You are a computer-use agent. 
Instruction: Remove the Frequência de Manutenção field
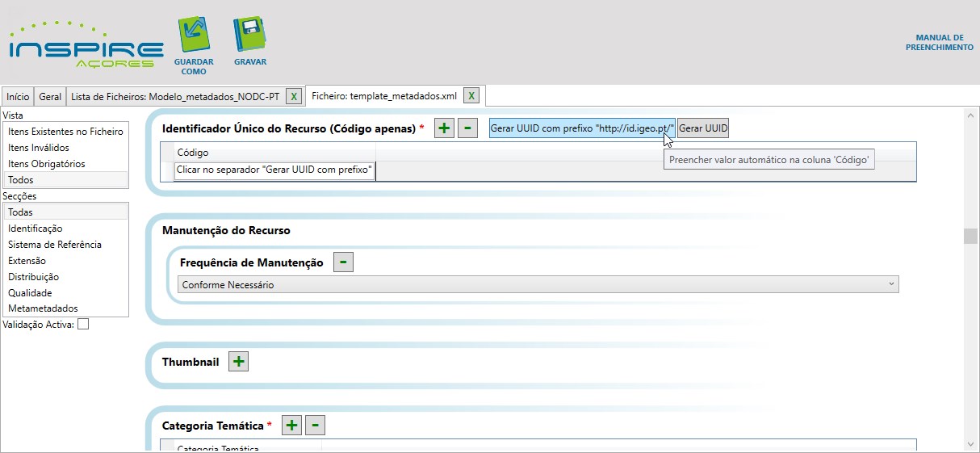[x=343, y=262]
